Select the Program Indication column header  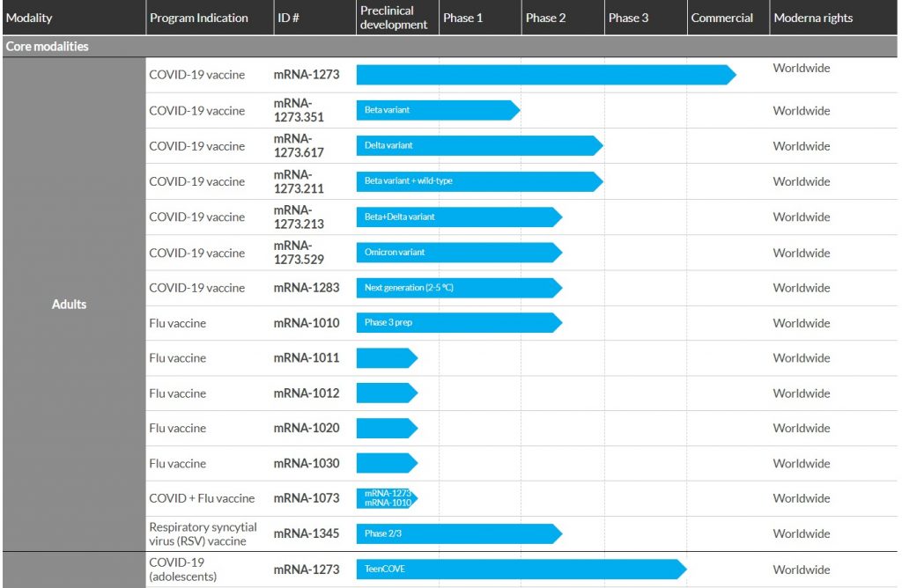point(210,18)
